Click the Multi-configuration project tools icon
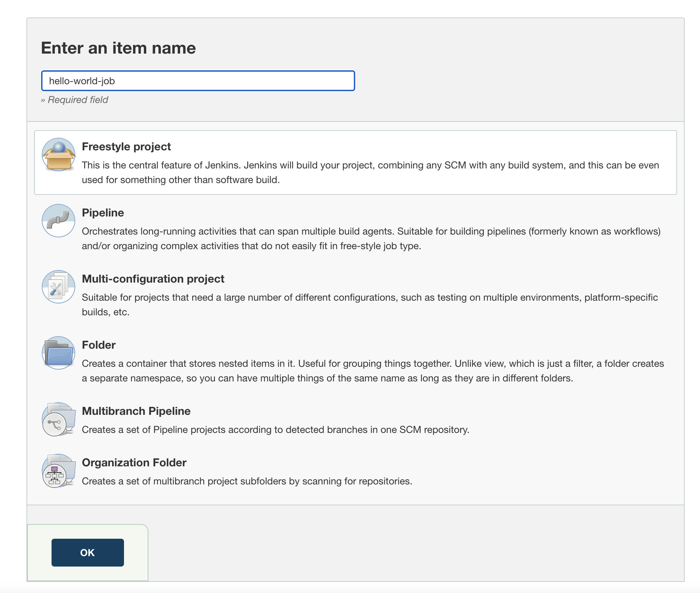Screen dimensions: 700x593 [x=59, y=287]
